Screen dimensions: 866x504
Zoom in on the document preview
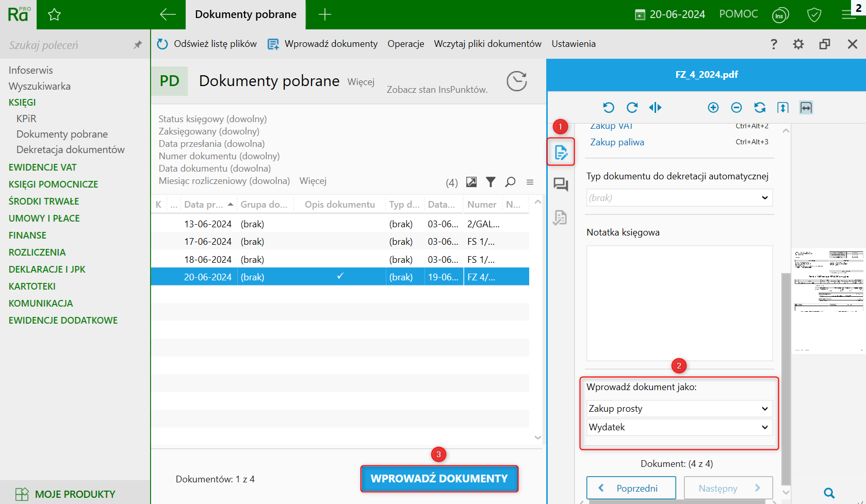[x=713, y=107]
